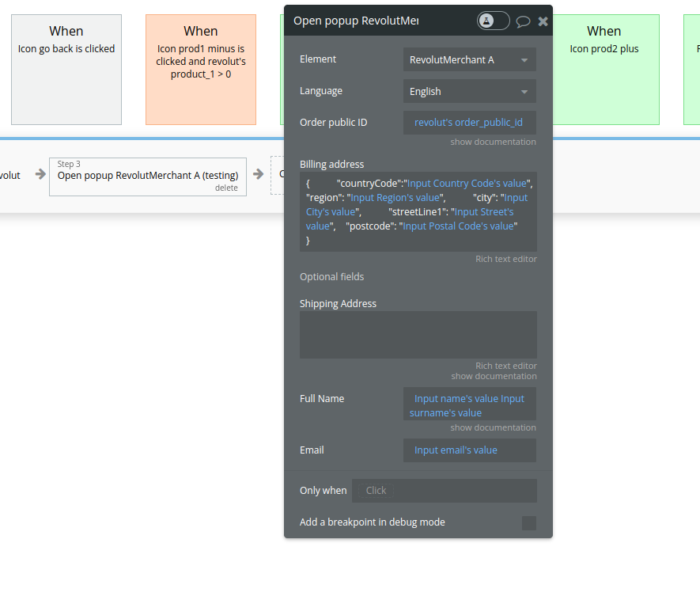The width and height of the screenshot is (700, 600).
Task: Open Rich text editor for Shipping Address
Action: [505, 366]
